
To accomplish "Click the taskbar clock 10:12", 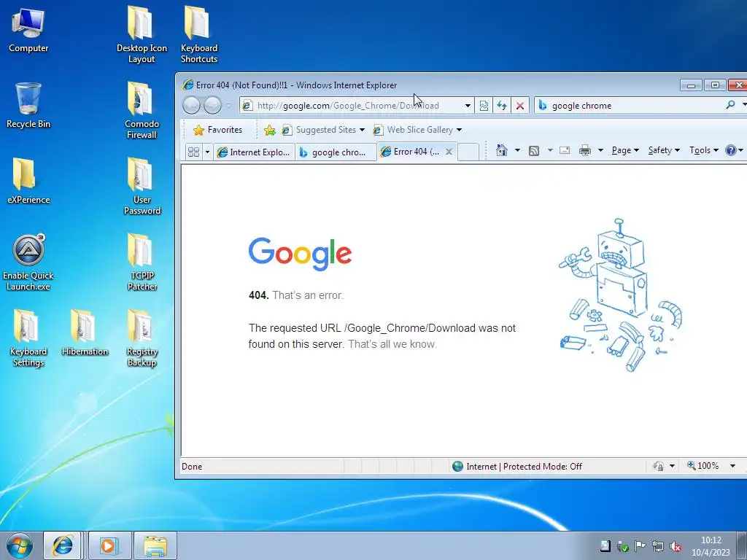I will [x=711, y=540].
